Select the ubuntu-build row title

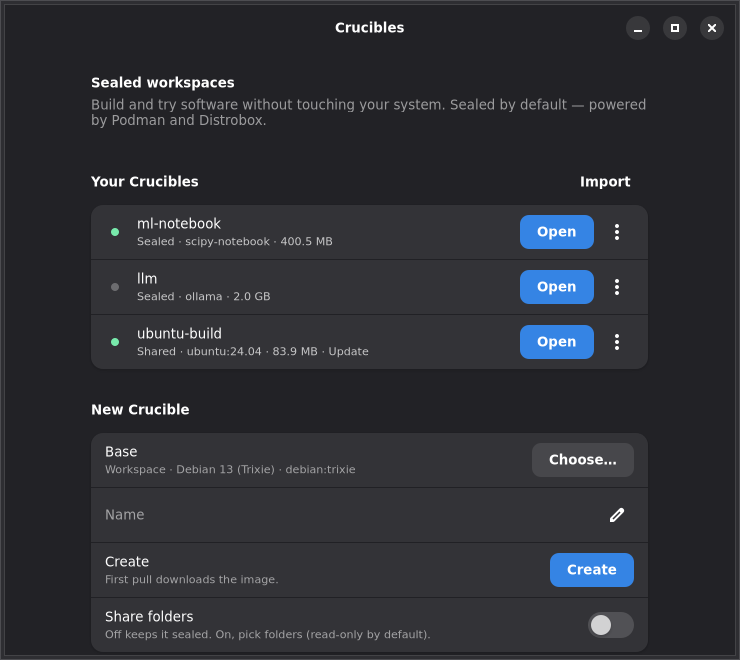(x=179, y=333)
